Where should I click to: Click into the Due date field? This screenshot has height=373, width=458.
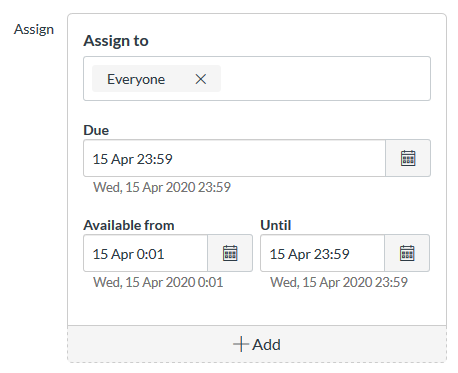coord(234,158)
